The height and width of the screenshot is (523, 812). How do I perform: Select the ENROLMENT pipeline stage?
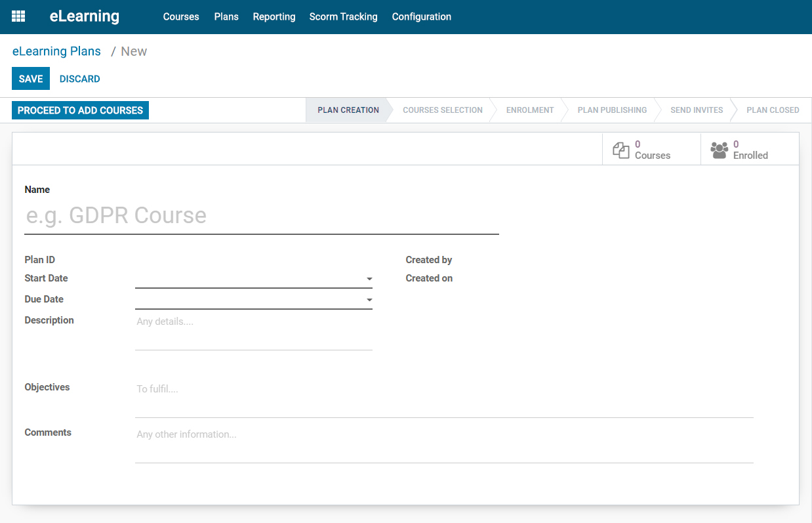[530, 110]
